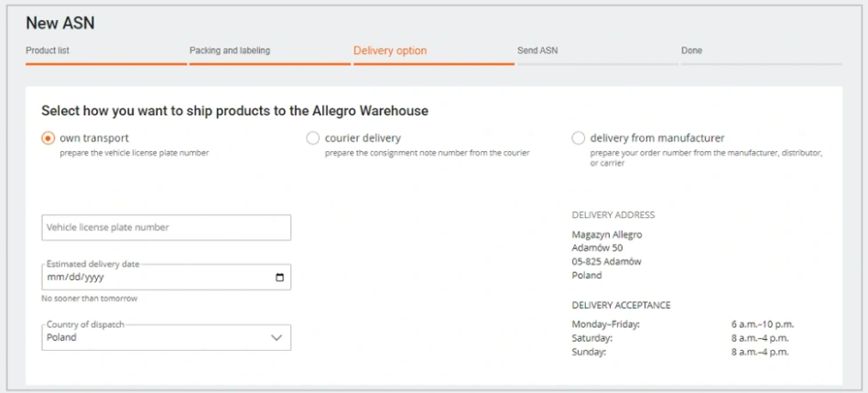
Task: Click the New ASN heading
Action: click(60, 23)
